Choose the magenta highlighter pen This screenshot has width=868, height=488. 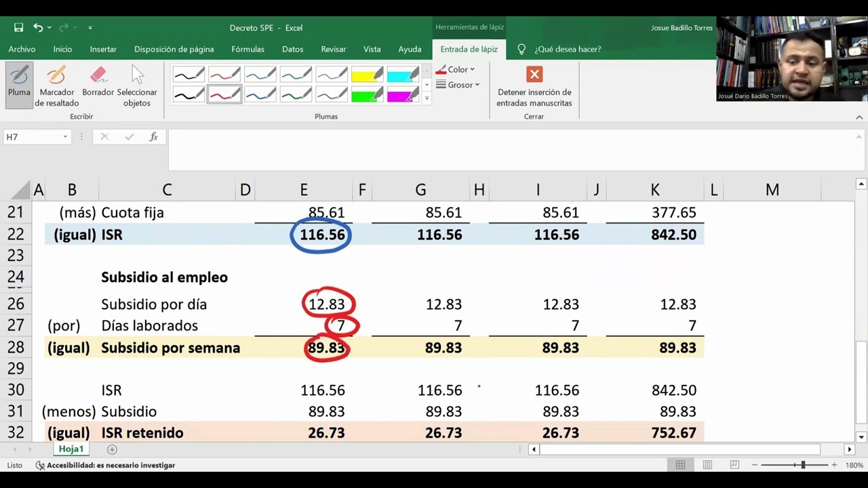pyautogui.click(x=403, y=94)
